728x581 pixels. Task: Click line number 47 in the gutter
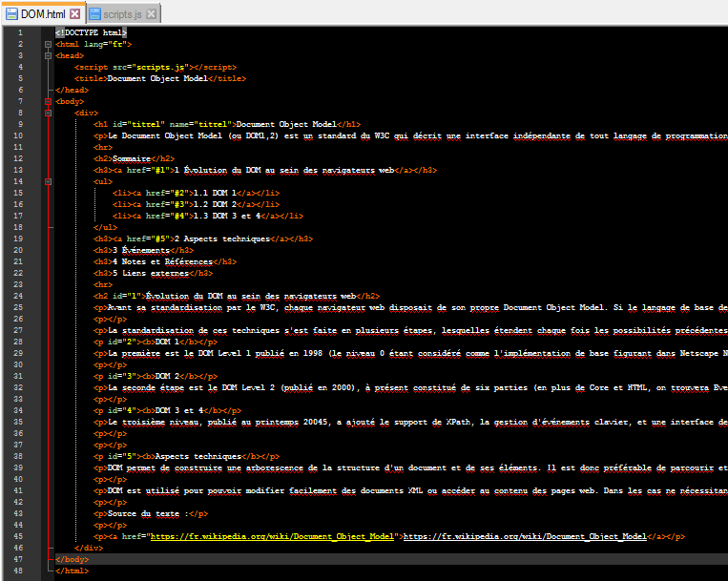click(x=18, y=559)
